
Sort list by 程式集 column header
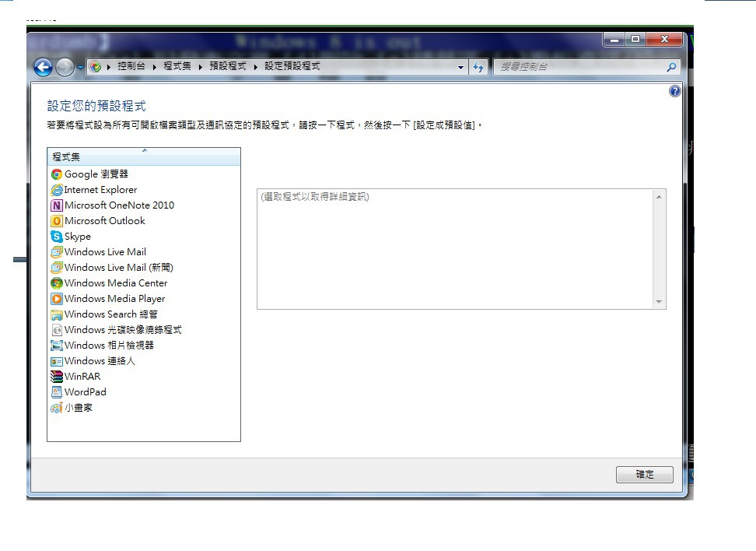[x=144, y=156]
